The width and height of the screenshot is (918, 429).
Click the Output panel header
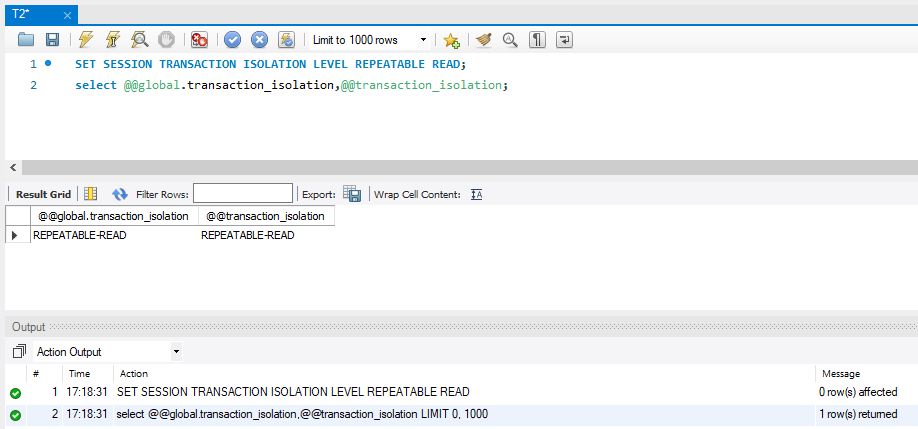461,327
